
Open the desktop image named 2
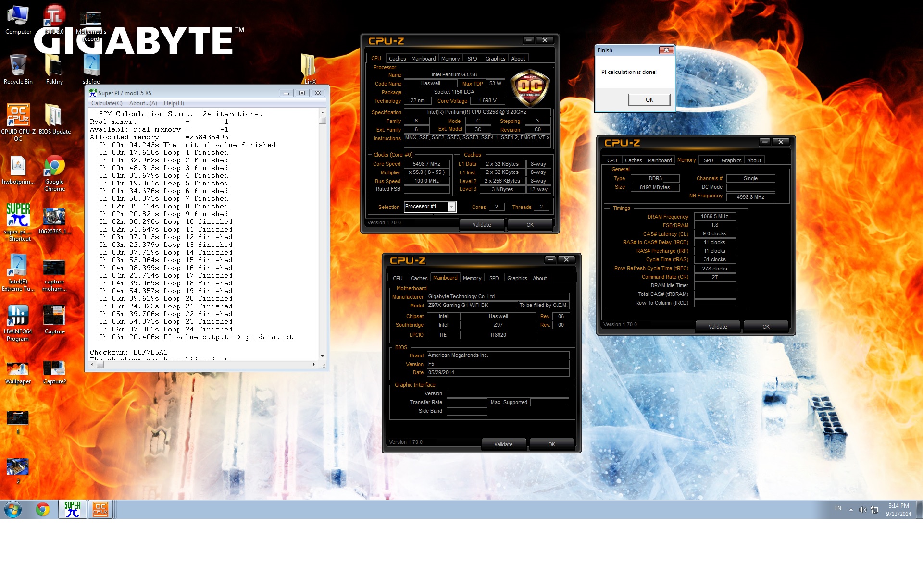click(18, 471)
